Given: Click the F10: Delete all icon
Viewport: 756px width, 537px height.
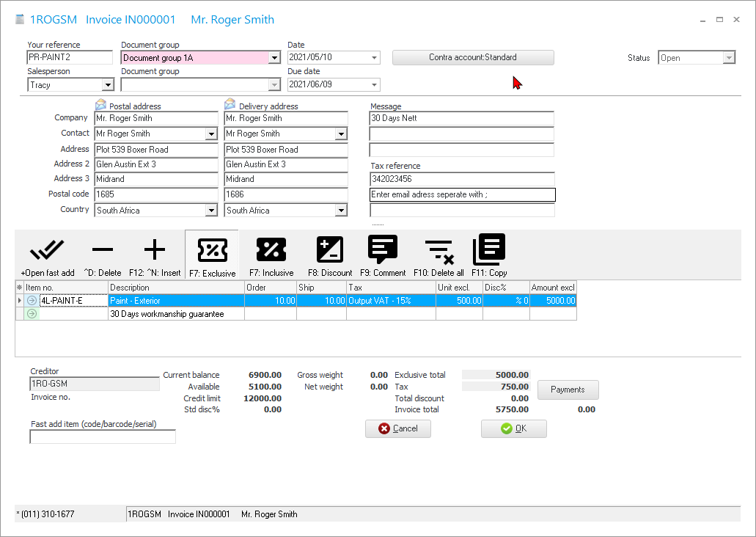Looking at the screenshot, I should tap(438, 251).
